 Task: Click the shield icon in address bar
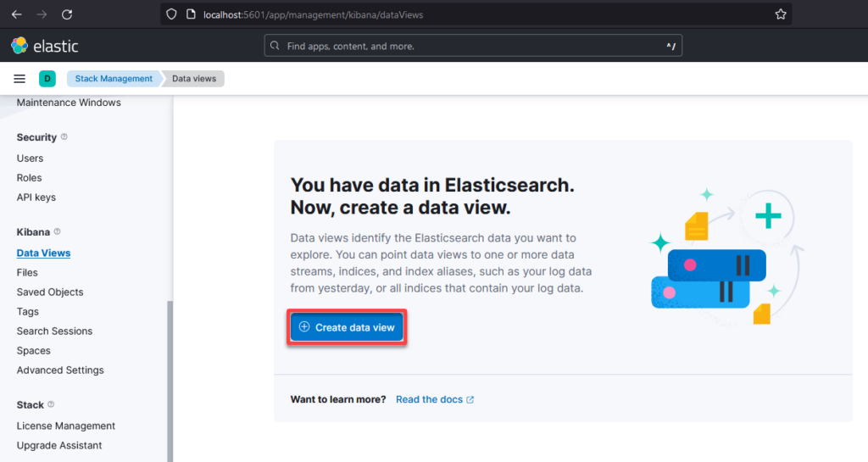(171, 14)
